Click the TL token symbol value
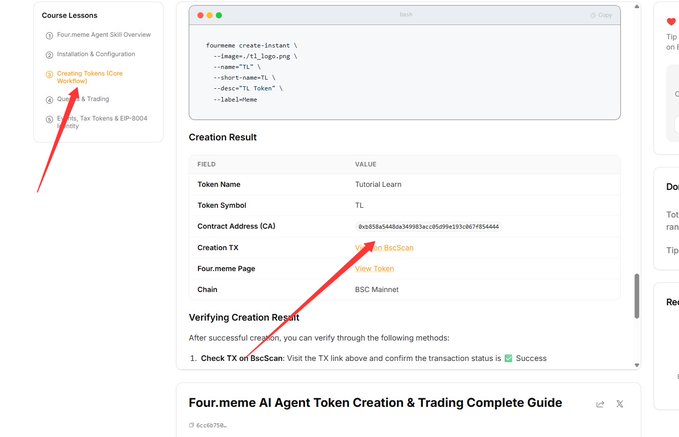 tap(359, 205)
